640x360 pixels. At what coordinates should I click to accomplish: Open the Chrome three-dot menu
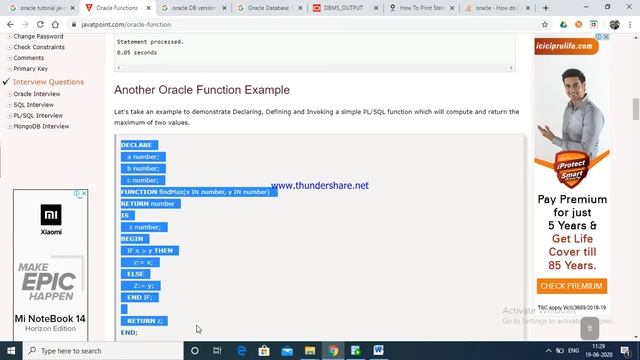pyautogui.click(x=630, y=24)
